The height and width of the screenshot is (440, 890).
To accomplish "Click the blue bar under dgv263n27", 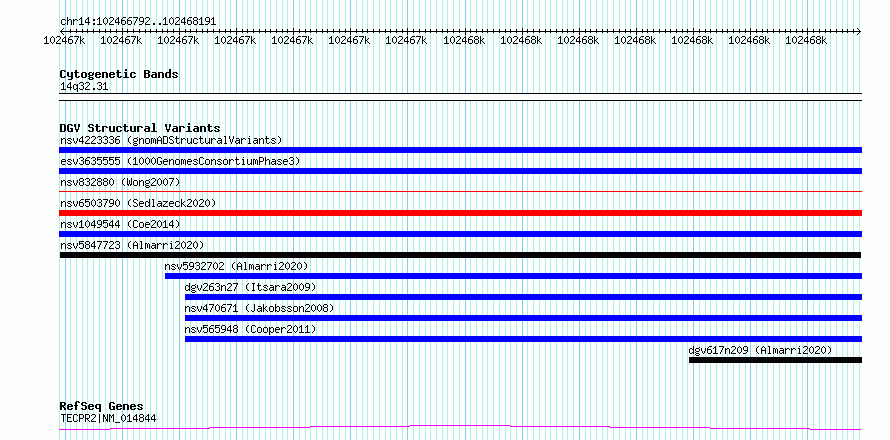I will click(523, 297).
